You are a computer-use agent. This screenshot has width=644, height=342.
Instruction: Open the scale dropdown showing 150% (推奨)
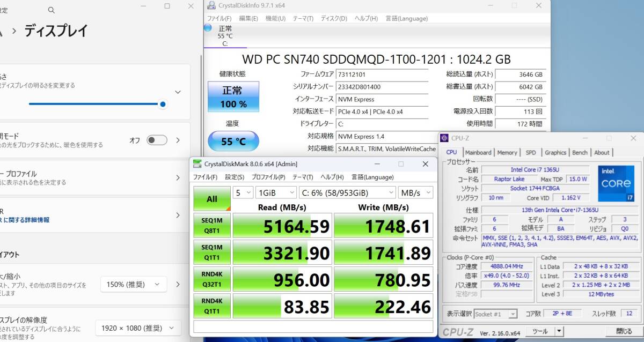click(x=134, y=284)
